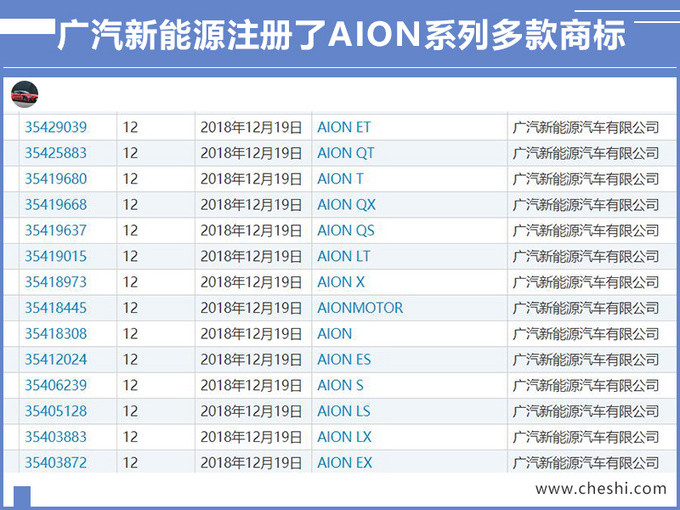Click the date cell in the AION EX row
Image resolution: width=680 pixels, height=510 pixels.
coord(251,463)
